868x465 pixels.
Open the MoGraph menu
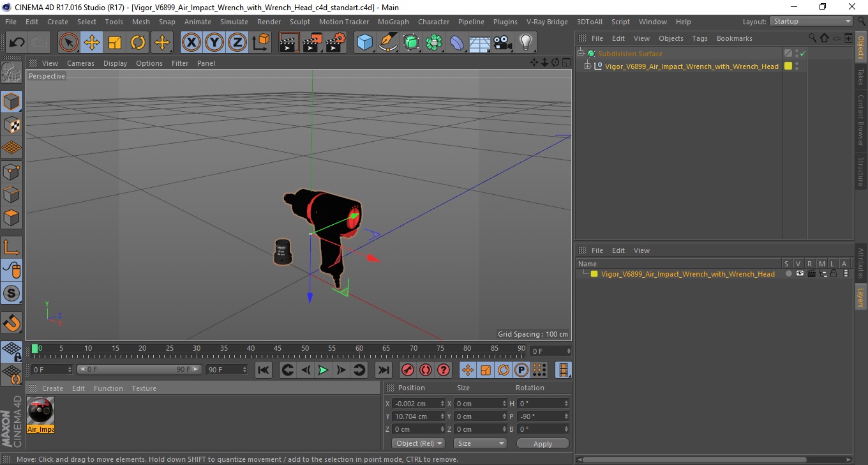393,22
